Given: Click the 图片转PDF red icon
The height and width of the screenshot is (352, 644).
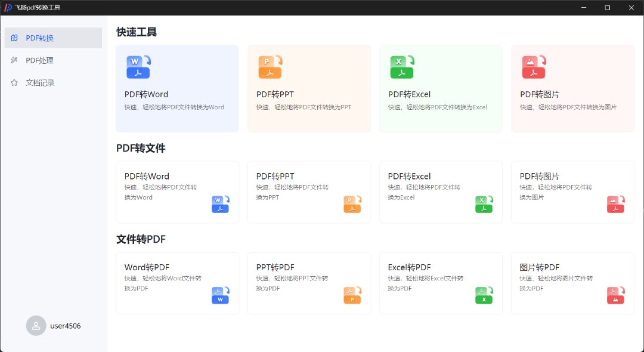Looking at the screenshot, I should pos(615,295).
